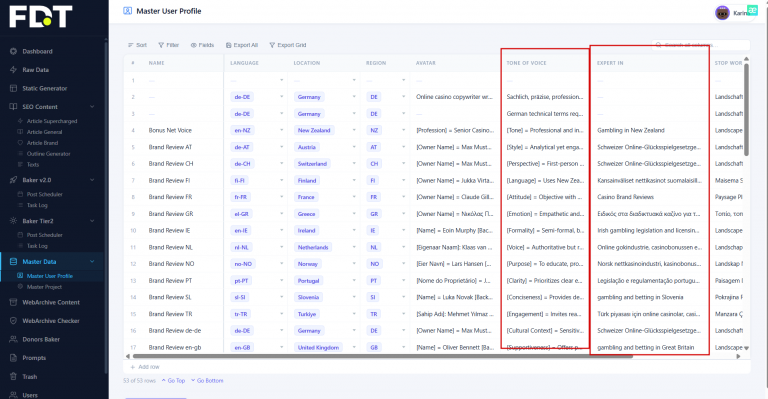768x399 pixels.
Task: Click Go Top link
Action: pos(173,381)
